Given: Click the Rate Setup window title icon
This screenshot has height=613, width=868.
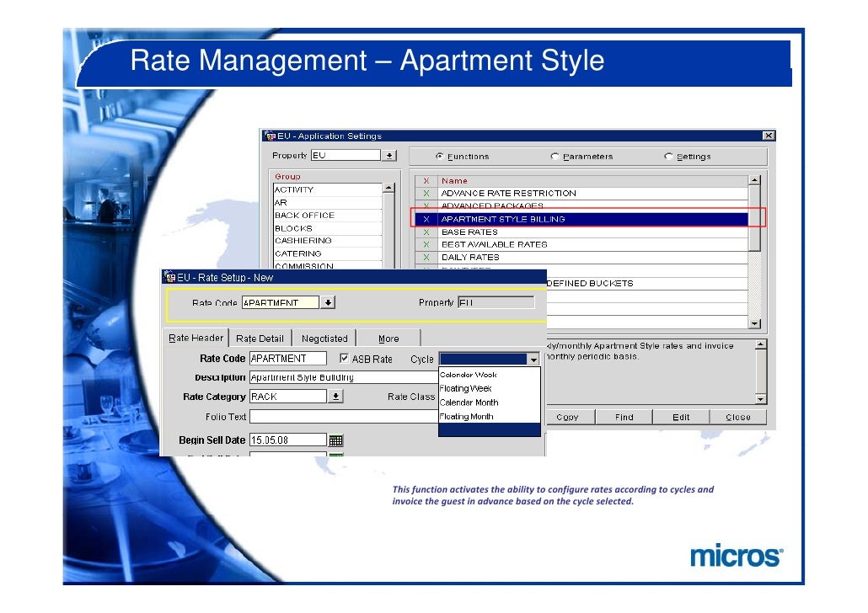Looking at the screenshot, I should pos(169,277).
